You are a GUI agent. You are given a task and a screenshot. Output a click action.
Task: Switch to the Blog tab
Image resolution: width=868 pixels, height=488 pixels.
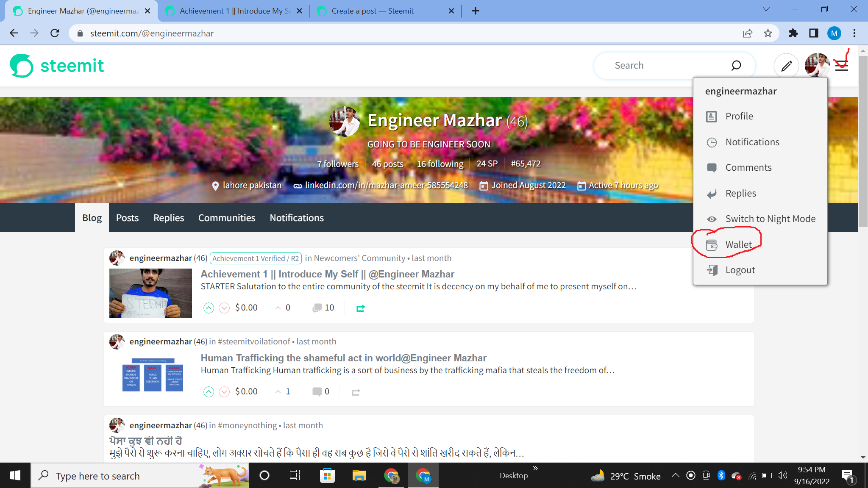92,218
